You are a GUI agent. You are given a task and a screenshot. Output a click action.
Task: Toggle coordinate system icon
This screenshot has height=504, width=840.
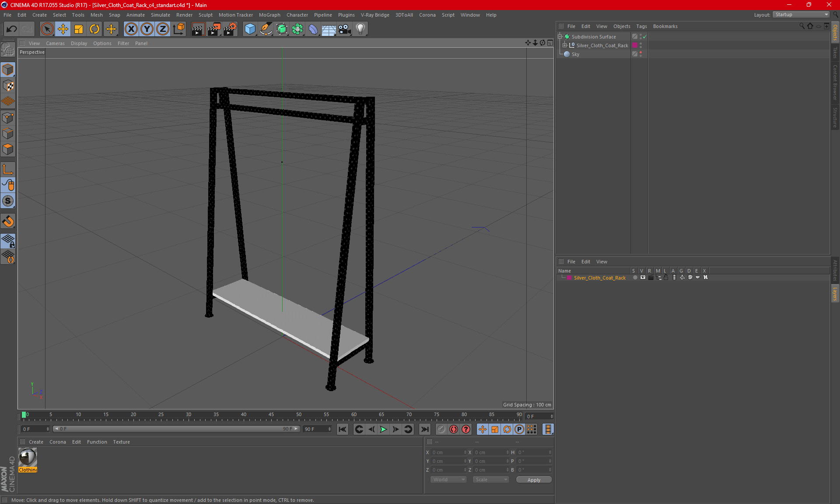(178, 29)
